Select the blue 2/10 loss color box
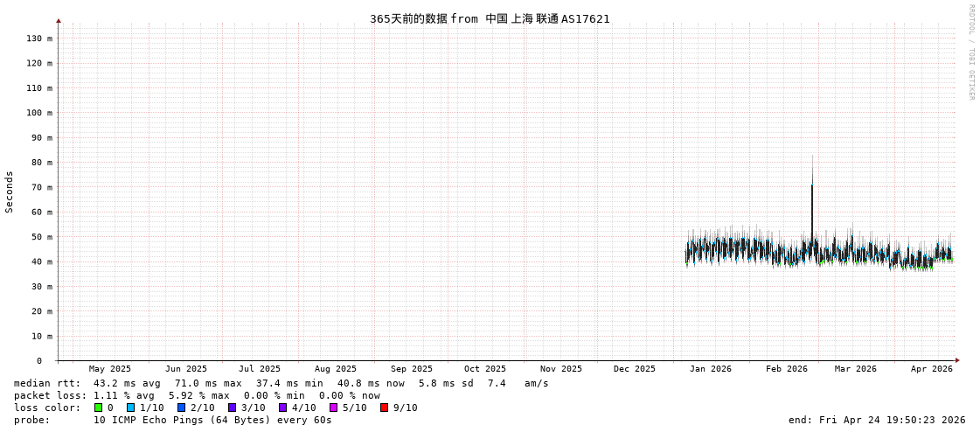Screen dimensions: 980x432 181,408
